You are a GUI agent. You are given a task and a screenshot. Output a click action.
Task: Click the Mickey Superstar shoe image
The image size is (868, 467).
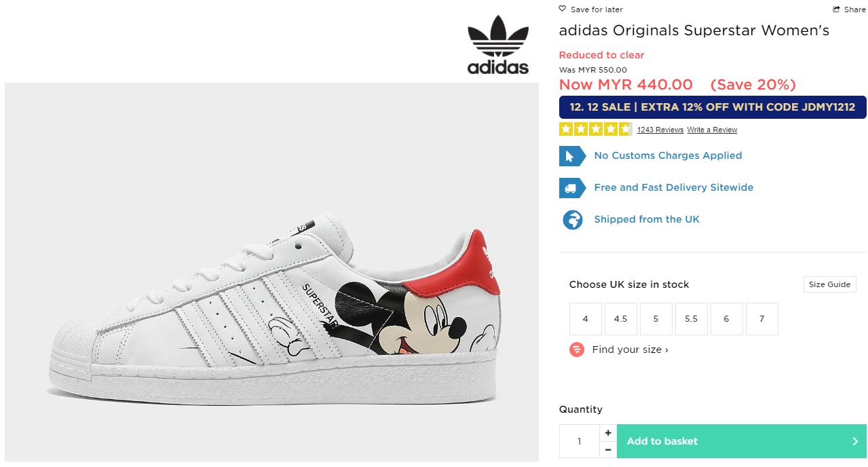[271, 299]
